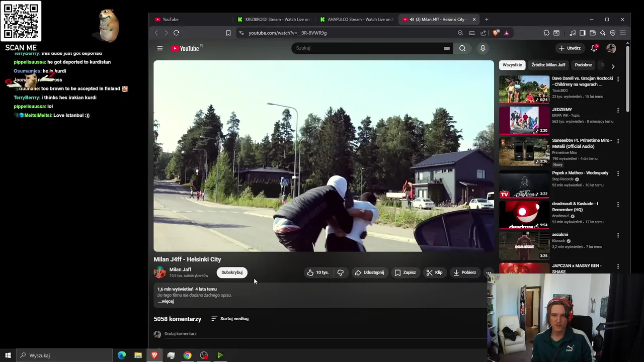Save video with Zapisz button
The height and width of the screenshot is (362, 644).
(406, 273)
